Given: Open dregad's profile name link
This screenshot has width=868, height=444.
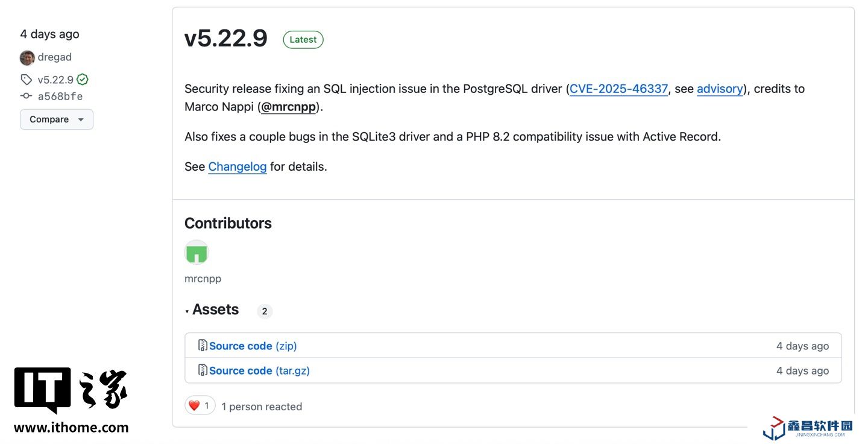Looking at the screenshot, I should [x=55, y=57].
